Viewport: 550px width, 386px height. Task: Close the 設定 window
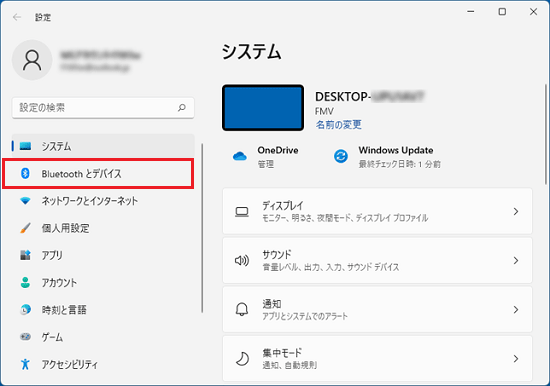click(x=534, y=12)
